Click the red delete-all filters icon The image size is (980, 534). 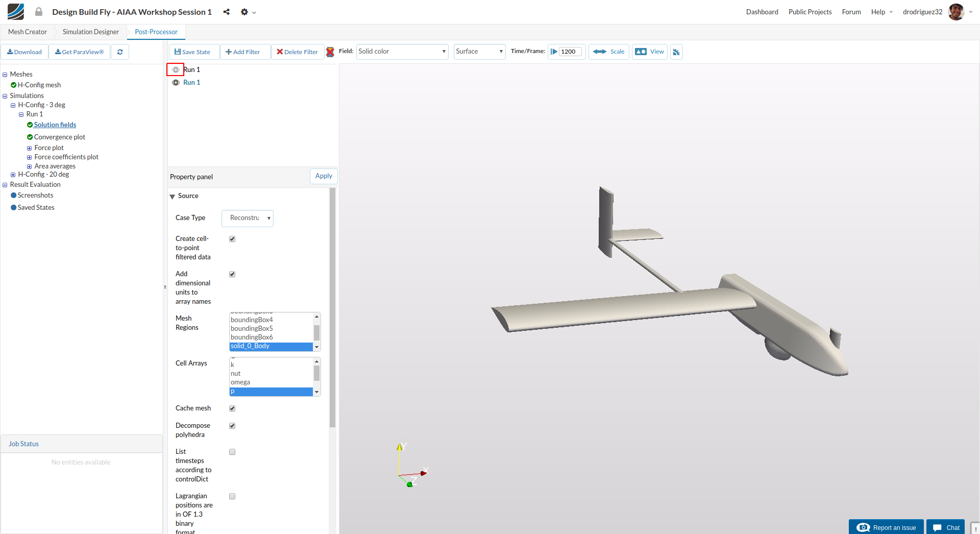(330, 52)
